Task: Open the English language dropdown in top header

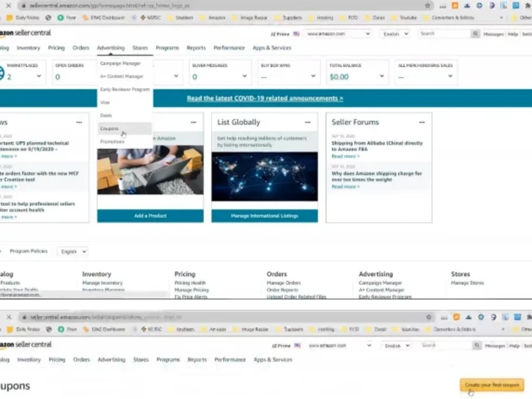Action: click(x=396, y=34)
